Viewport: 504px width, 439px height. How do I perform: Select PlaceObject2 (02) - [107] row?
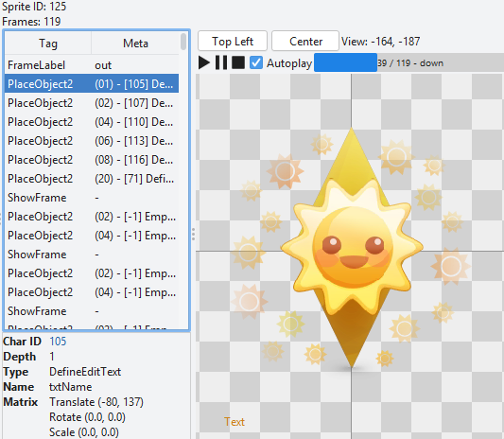point(92,103)
